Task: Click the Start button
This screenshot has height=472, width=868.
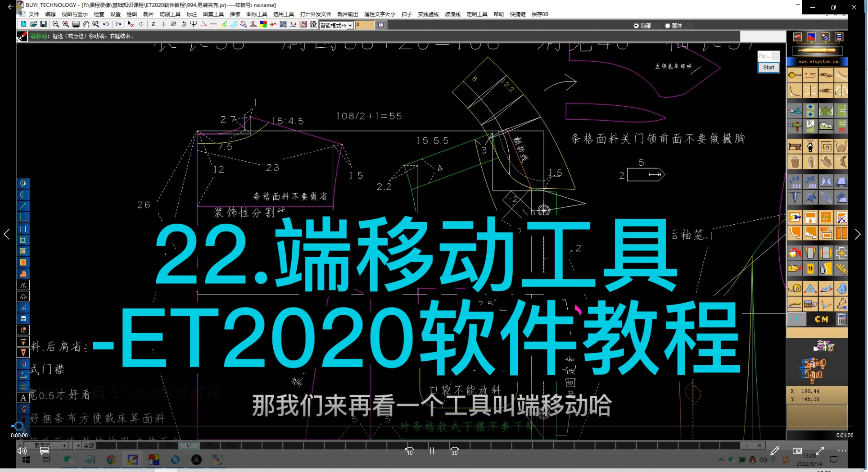Action: [x=769, y=68]
